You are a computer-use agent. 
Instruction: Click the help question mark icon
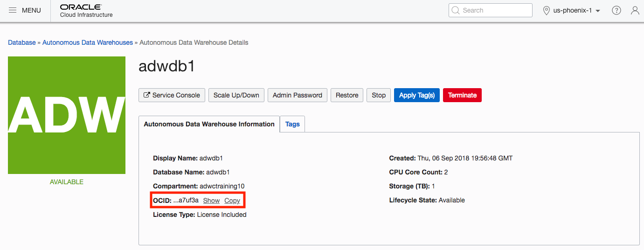(x=616, y=10)
